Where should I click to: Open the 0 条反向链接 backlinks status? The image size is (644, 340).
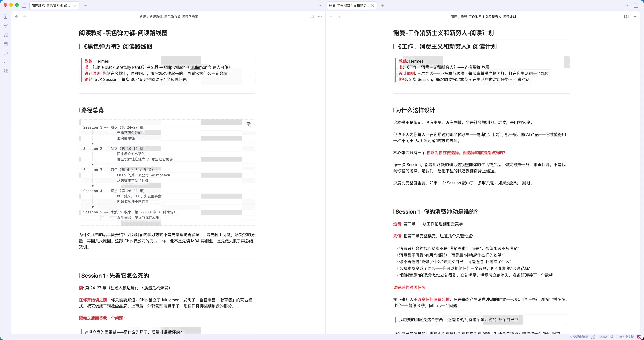(579, 337)
